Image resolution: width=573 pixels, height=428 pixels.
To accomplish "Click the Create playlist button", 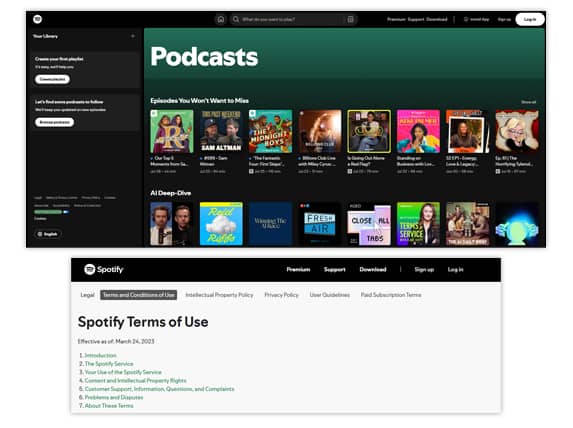I will [x=52, y=79].
